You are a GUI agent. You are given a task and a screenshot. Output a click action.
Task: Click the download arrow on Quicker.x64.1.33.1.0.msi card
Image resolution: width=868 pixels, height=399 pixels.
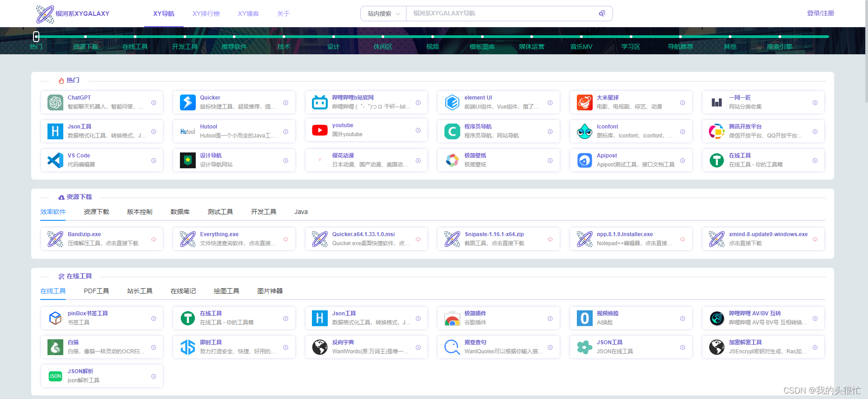point(418,239)
